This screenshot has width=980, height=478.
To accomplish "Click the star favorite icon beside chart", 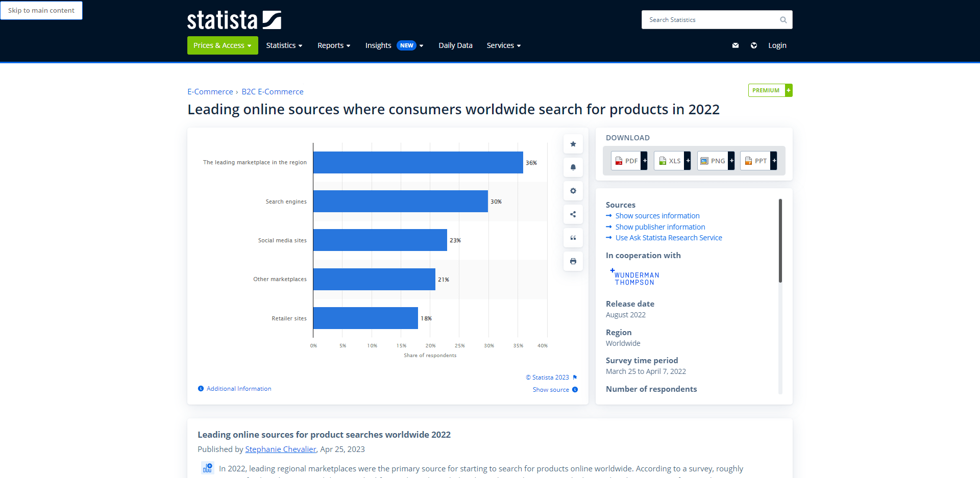I will (573, 144).
